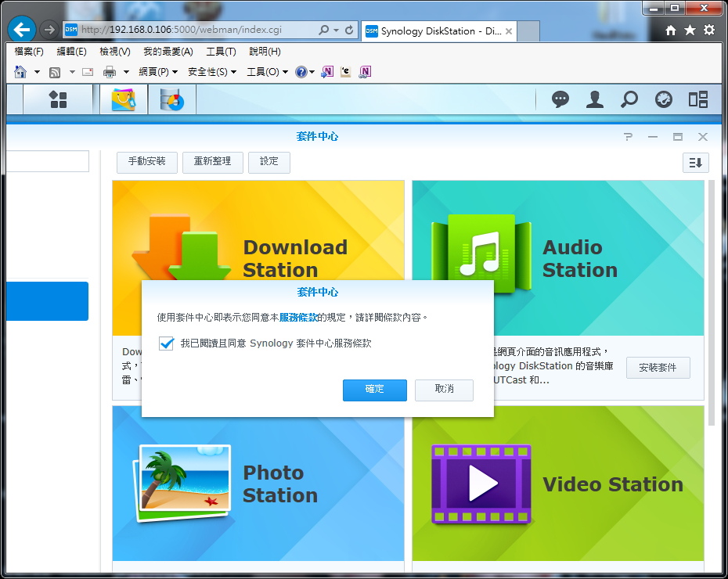Uncheck the agree to Synology terms checkbox
The height and width of the screenshot is (579, 728).
coord(166,343)
